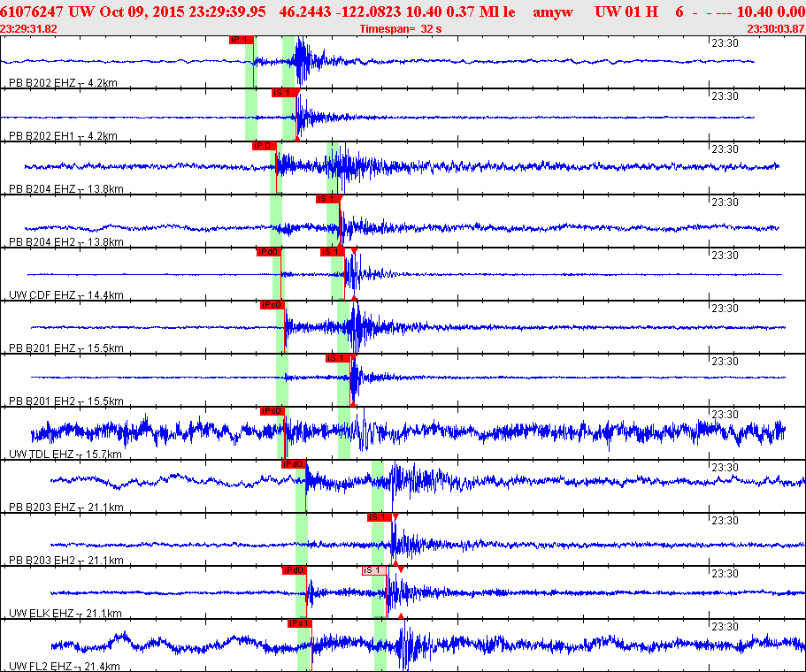The width and height of the screenshot is (806, 672).
Task: Click the P pick flag on PB B201 EHZ
Action: point(271,305)
